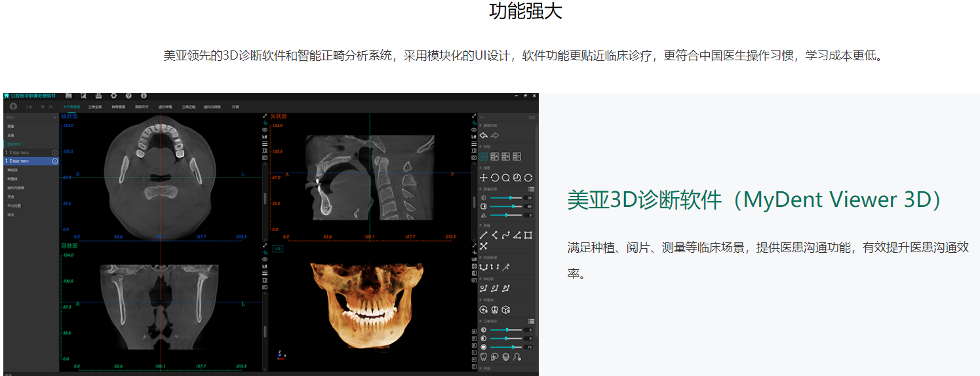
Task: Choose the rectangle measurement tool
Action: [x=528, y=235]
